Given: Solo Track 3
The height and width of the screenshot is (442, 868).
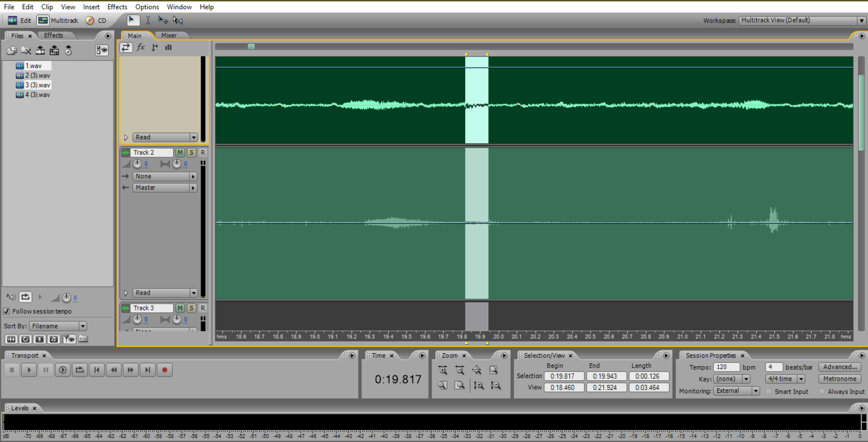Looking at the screenshot, I should tap(191, 308).
